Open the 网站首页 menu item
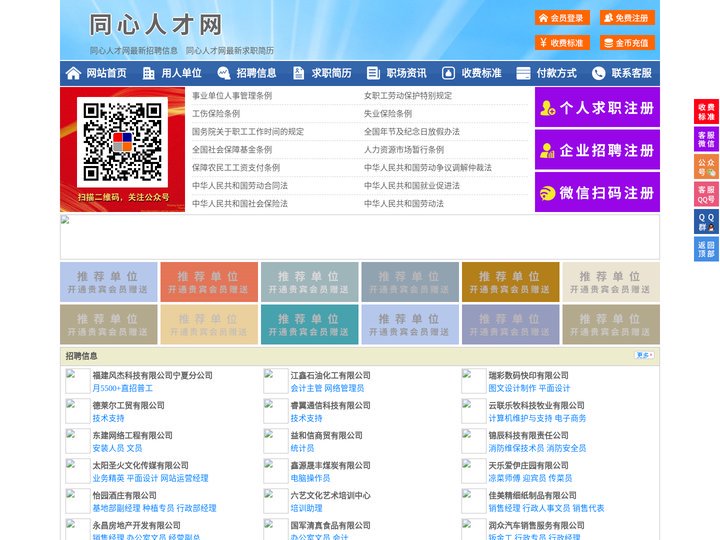720x540 pixels. click(x=106, y=73)
